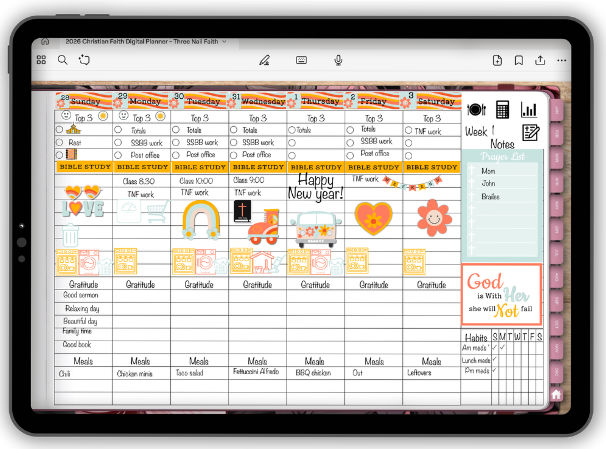This screenshot has width=606, height=449.
Task: Open the calculator icon on planner
Action: tap(503, 109)
